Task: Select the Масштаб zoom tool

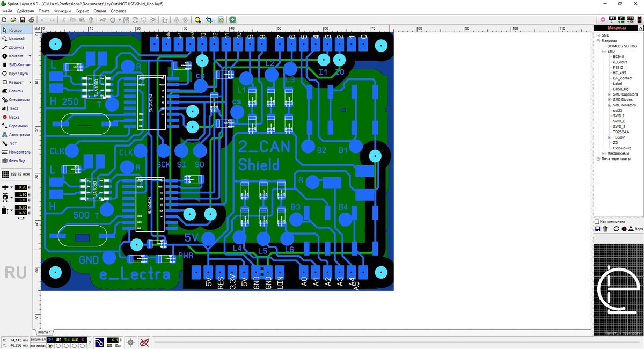Action: (x=16, y=39)
